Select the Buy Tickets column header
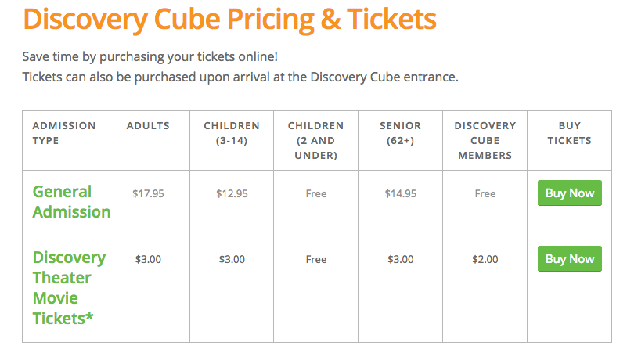The image size is (627, 364). (x=569, y=133)
